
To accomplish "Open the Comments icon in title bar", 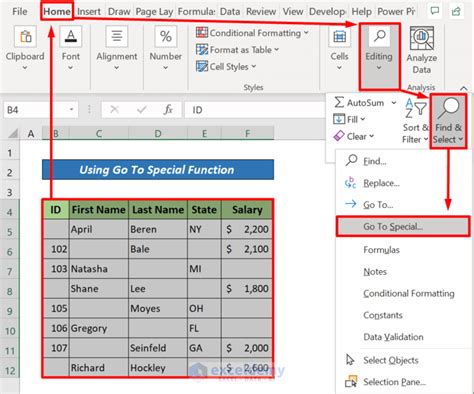I will [435, 11].
